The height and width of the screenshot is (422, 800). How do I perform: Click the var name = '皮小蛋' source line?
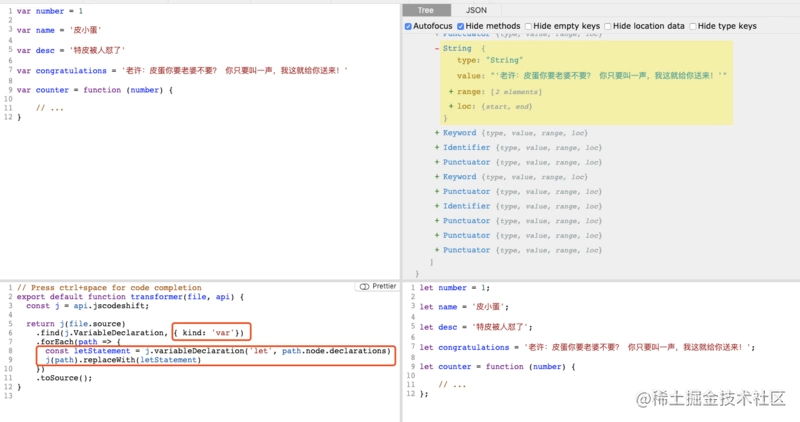coord(59,30)
